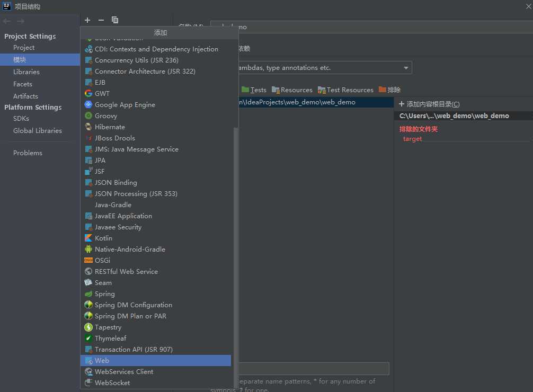Click the Tapestry icon
Image resolution: width=533 pixels, height=392 pixels.
point(88,327)
